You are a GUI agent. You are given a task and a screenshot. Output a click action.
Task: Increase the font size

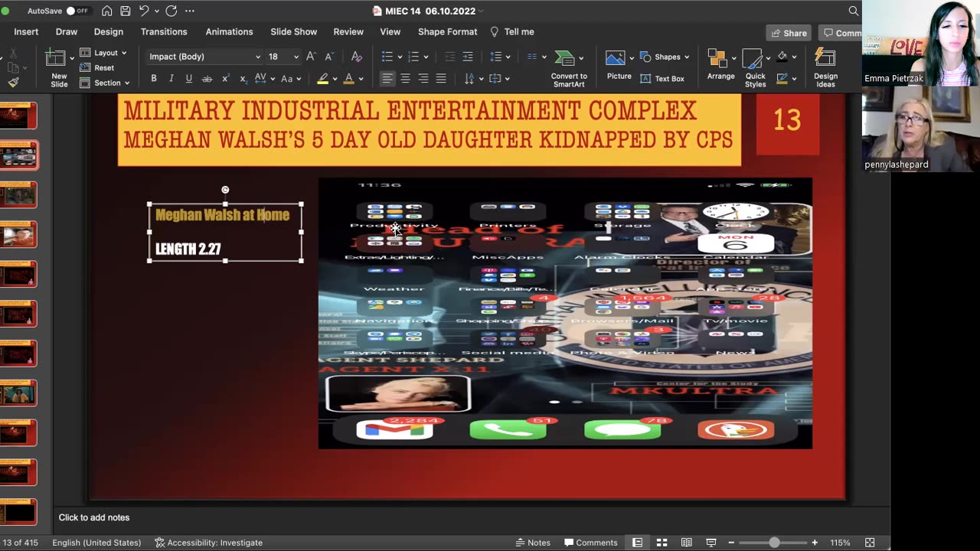311,57
